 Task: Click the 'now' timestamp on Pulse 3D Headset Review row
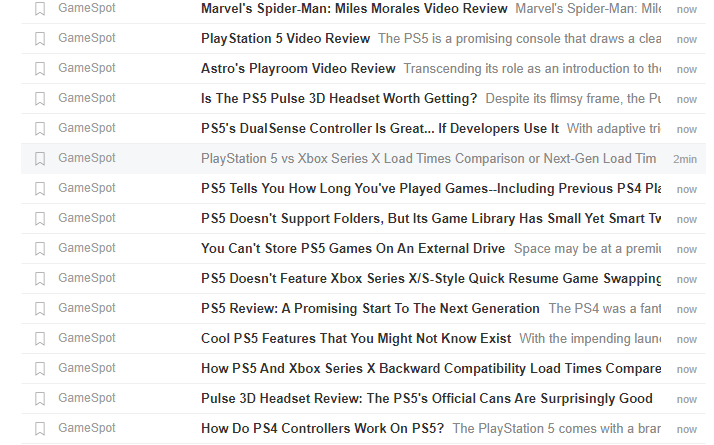pyautogui.click(x=687, y=400)
